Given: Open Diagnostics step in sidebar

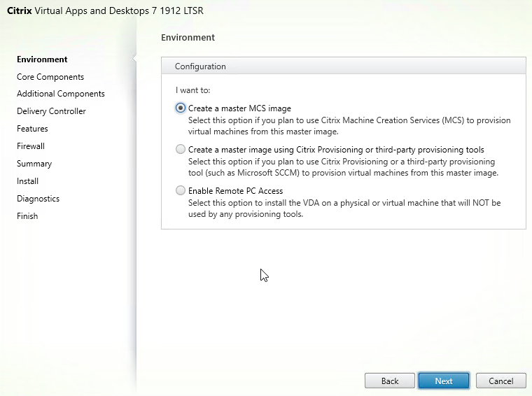Looking at the screenshot, I should (x=38, y=199).
